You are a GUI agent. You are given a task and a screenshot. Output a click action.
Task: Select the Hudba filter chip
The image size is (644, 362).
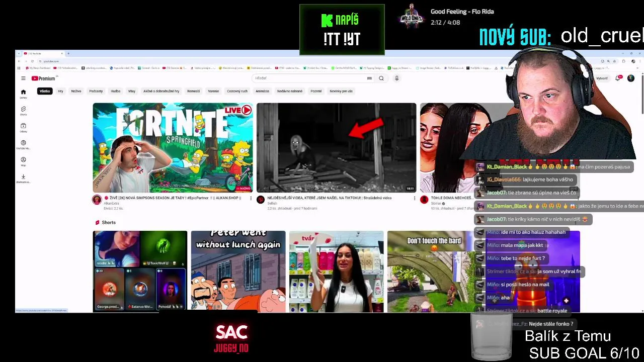(116, 92)
